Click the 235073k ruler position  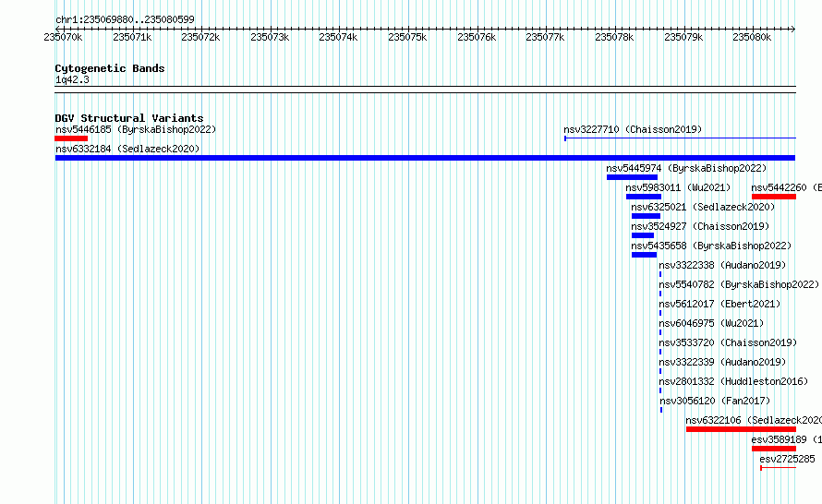[x=270, y=37]
